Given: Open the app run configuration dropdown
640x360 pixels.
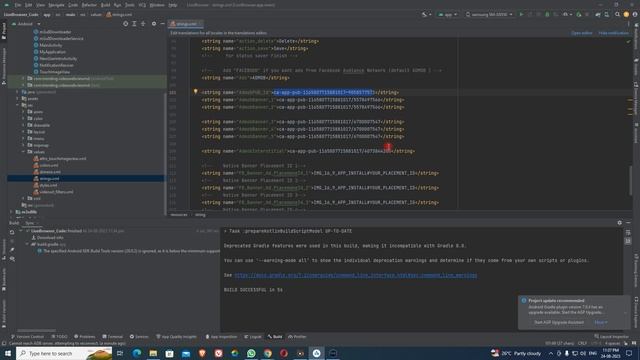Looking at the screenshot, I should pyautogui.click(x=448, y=14).
